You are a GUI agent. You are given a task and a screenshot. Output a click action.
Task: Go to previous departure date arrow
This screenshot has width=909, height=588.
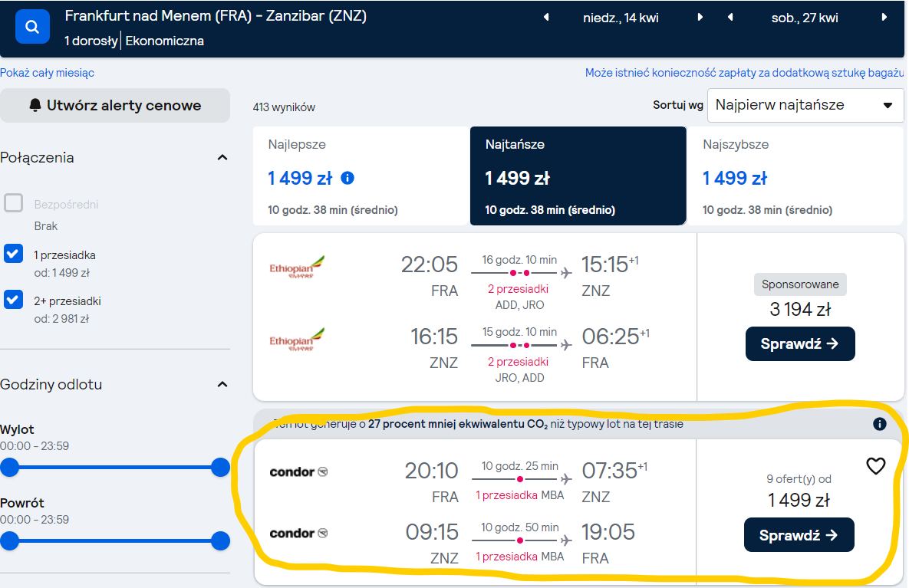click(x=546, y=18)
